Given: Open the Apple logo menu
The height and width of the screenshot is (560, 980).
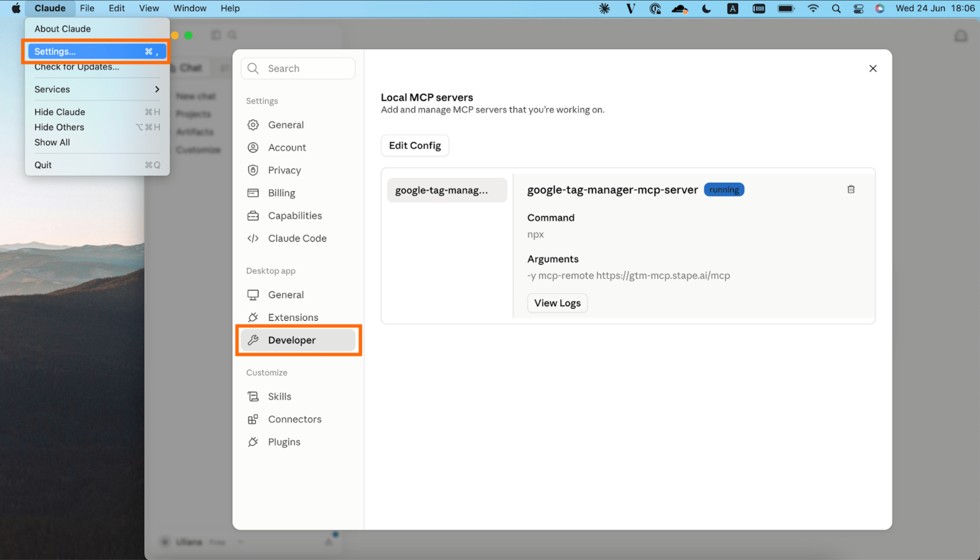Looking at the screenshot, I should point(16,8).
